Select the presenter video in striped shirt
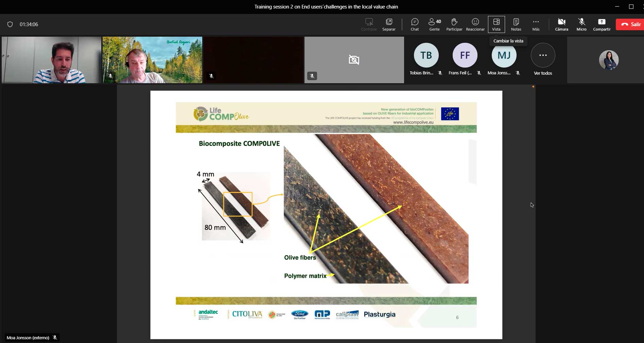 (51, 60)
